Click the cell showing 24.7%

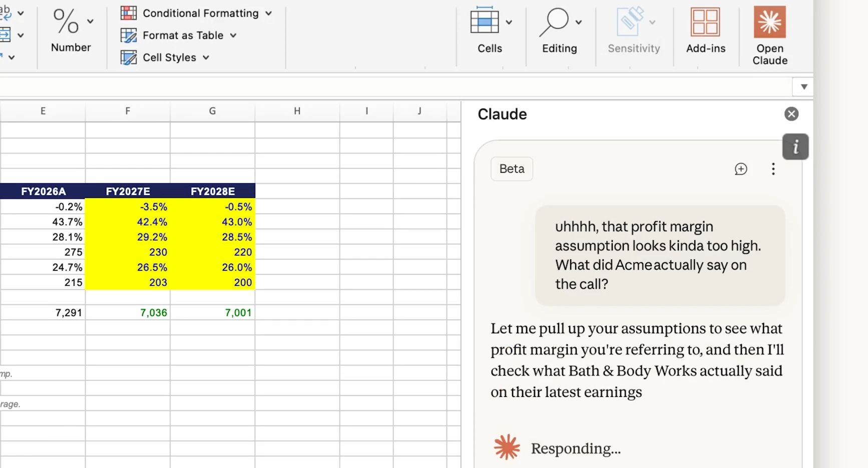coord(43,267)
